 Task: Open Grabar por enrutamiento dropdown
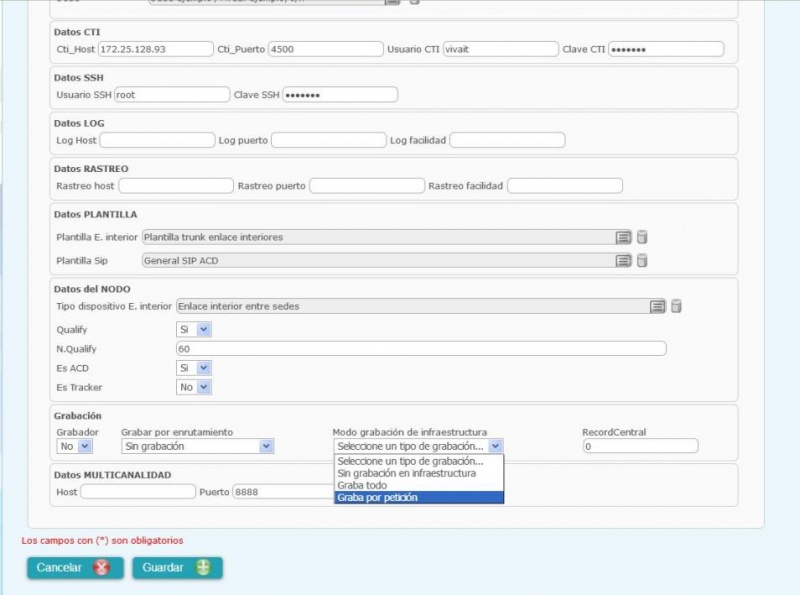197,447
